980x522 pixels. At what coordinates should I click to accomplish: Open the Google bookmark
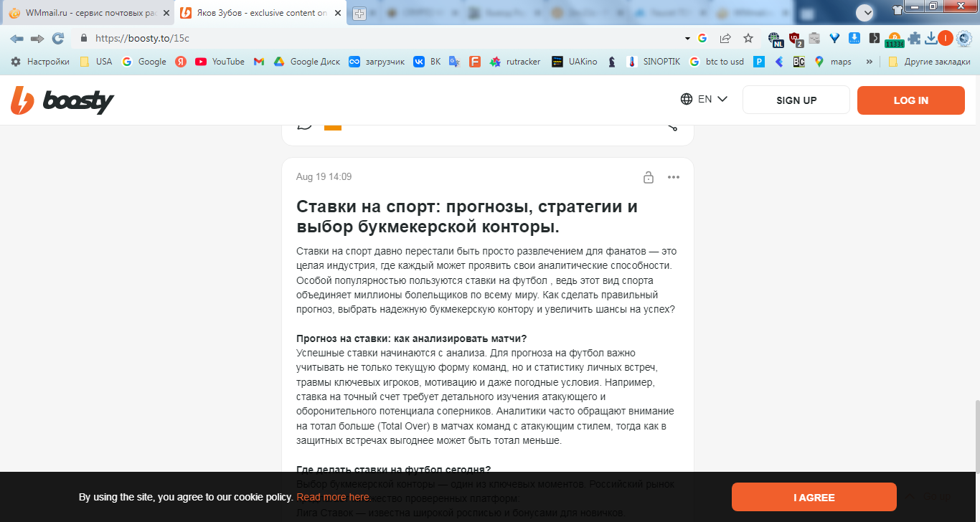[144, 62]
